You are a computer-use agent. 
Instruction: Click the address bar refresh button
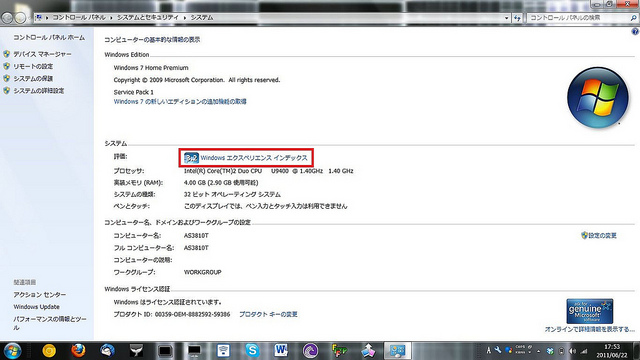pyautogui.click(x=517, y=18)
